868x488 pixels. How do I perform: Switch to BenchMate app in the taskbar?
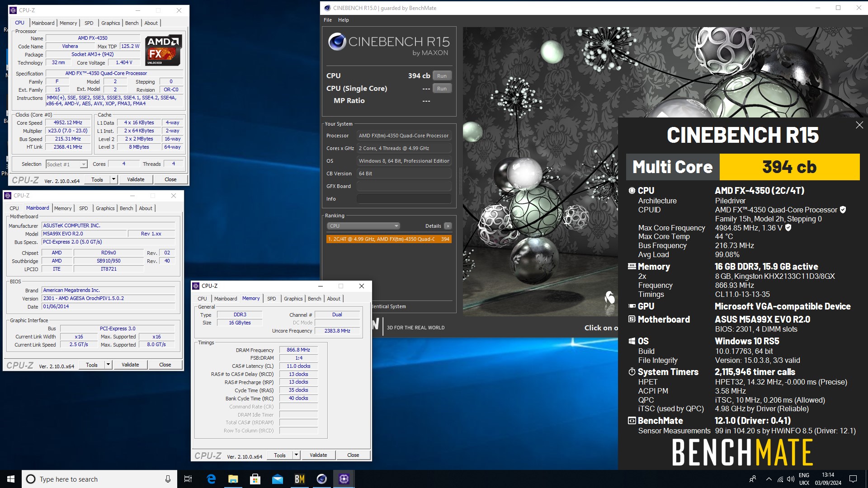300,479
